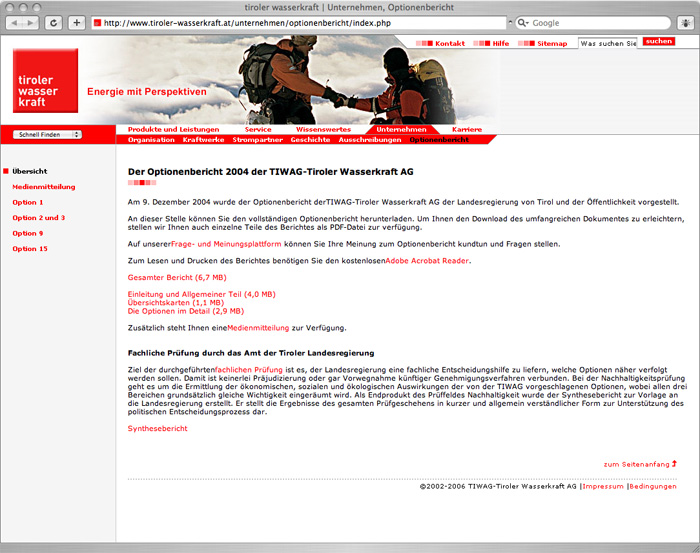Open Medienmitteilung in the sidebar

[x=44, y=187]
